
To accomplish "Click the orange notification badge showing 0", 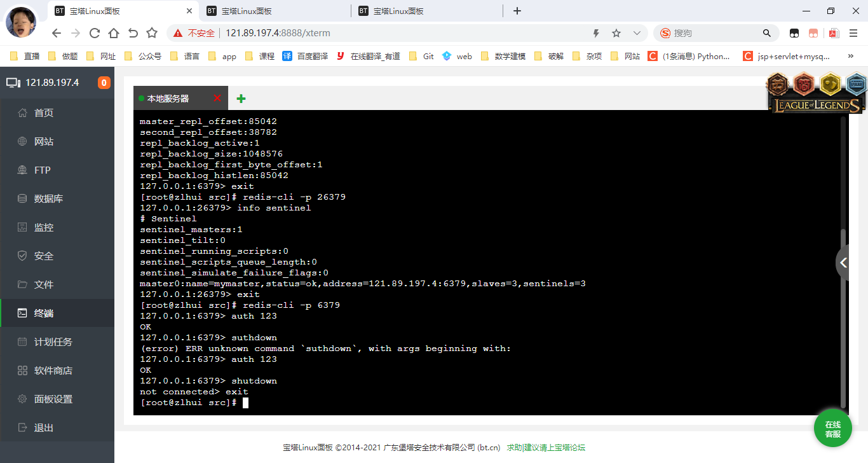I will pyautogui.click(x=104, y=83).
